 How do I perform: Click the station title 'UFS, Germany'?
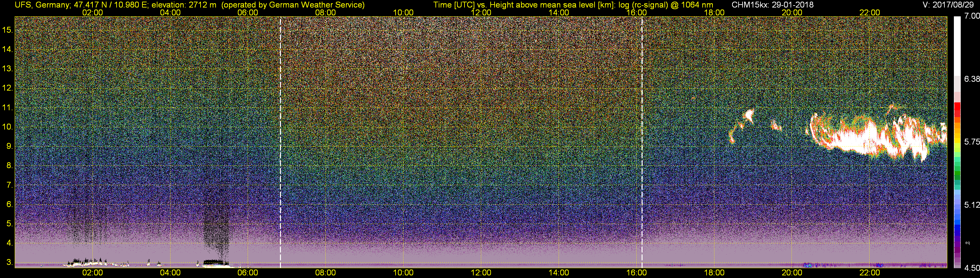pos(42,5)
